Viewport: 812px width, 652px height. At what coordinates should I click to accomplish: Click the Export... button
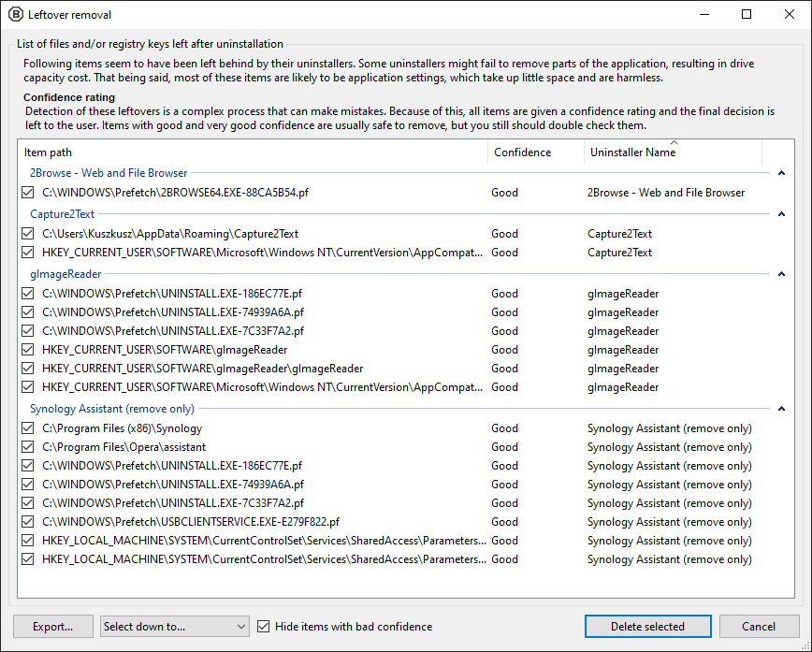pos(53,627)
